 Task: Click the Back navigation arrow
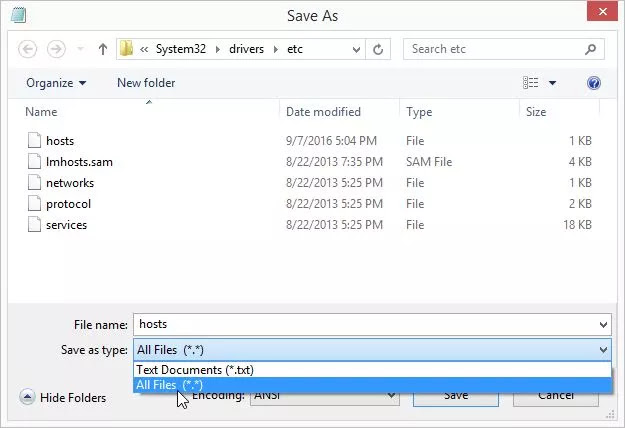[x=28, y=49]
